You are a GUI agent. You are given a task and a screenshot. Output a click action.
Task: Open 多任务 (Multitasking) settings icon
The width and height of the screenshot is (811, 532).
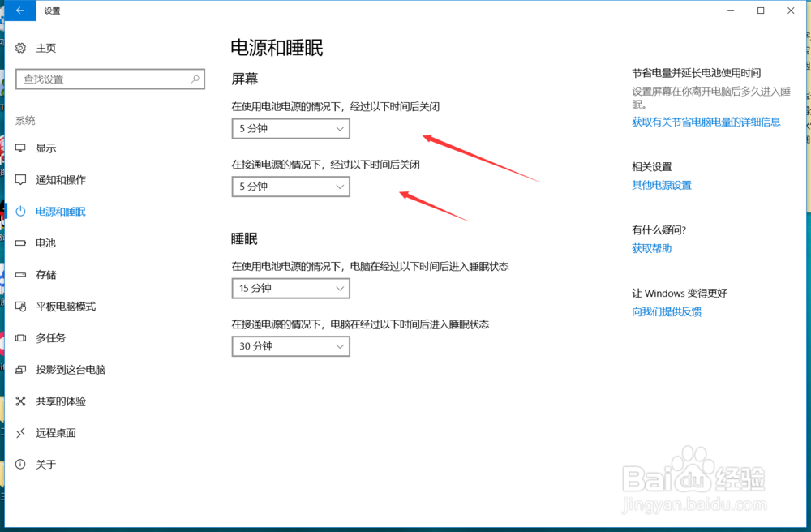pos(20,337)
